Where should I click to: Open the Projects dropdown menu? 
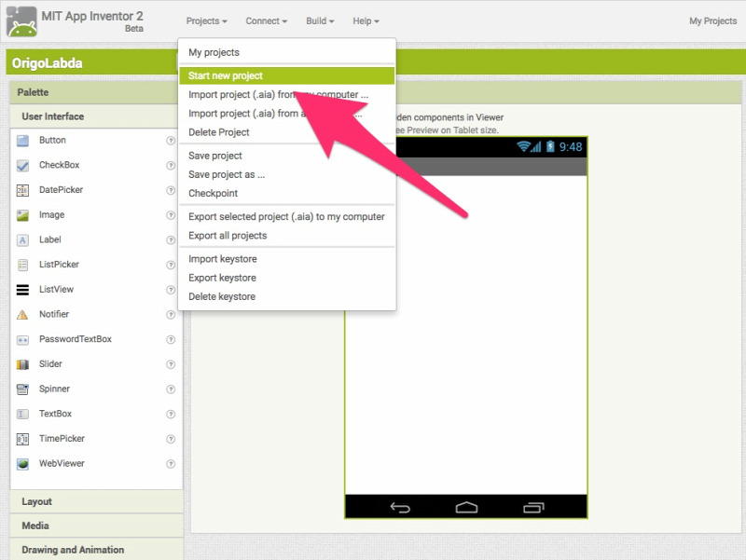tap(206, 20)
